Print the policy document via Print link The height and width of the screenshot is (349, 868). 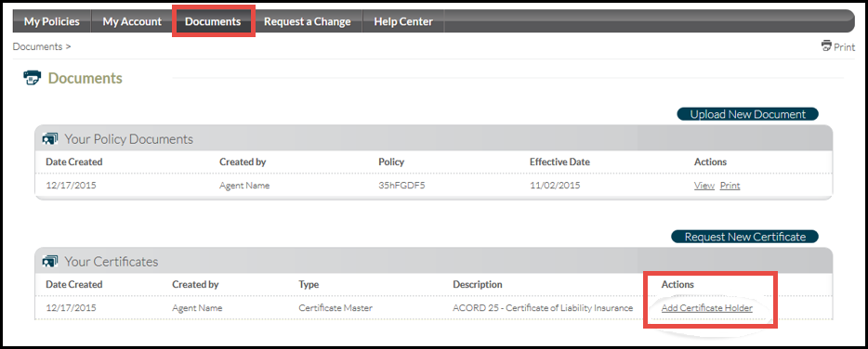click(x=730, y=186)
